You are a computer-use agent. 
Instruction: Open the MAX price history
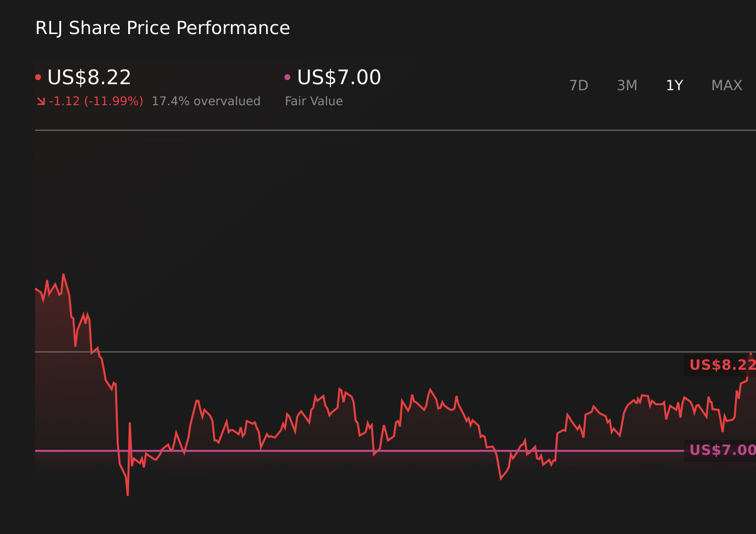(726, 85)
